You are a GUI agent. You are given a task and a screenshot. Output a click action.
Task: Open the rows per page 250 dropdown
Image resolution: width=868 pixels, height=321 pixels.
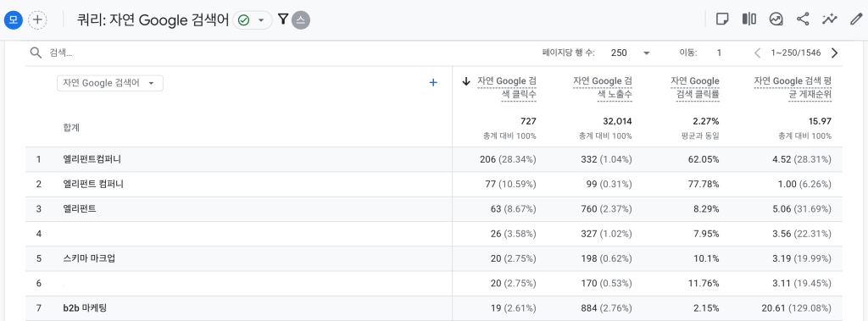(x=631, y=53)
